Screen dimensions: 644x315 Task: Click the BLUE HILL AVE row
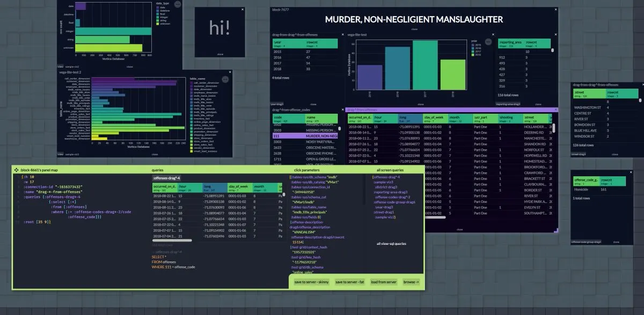pyautogui.click(x=605, y=130)
